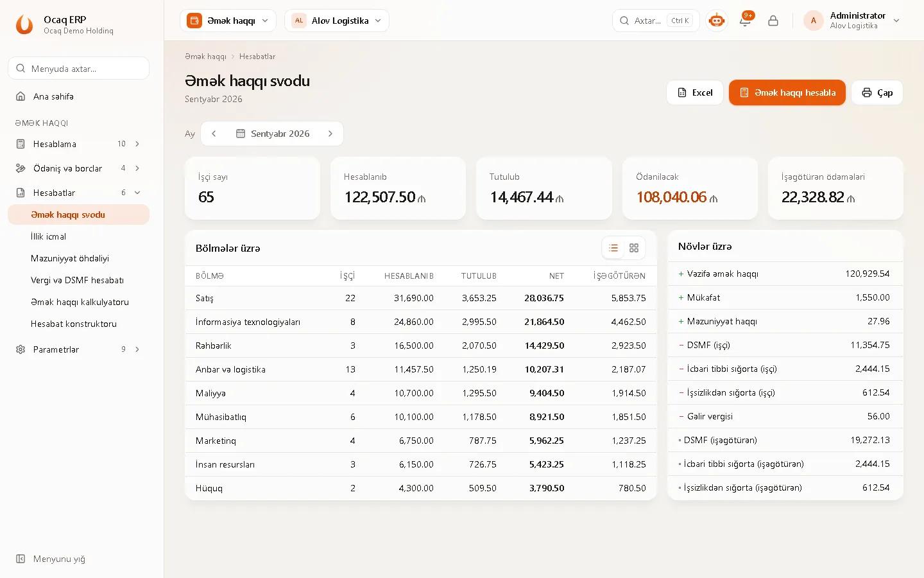Viewport: 924px width, 578px height.
Task: Export the report with Excel button
Action: (x=695, y=92)
